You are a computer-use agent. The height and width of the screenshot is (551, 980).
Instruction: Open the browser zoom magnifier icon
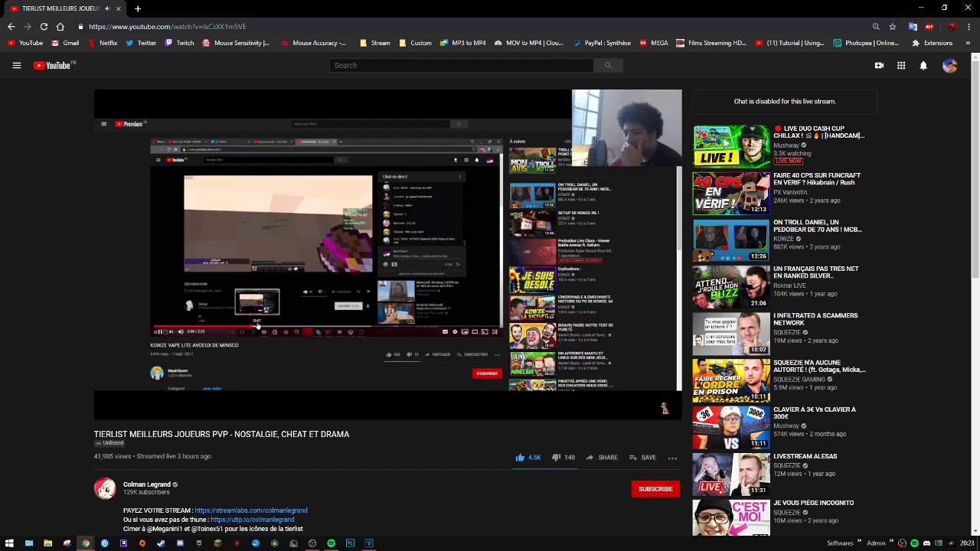point(876,27)
